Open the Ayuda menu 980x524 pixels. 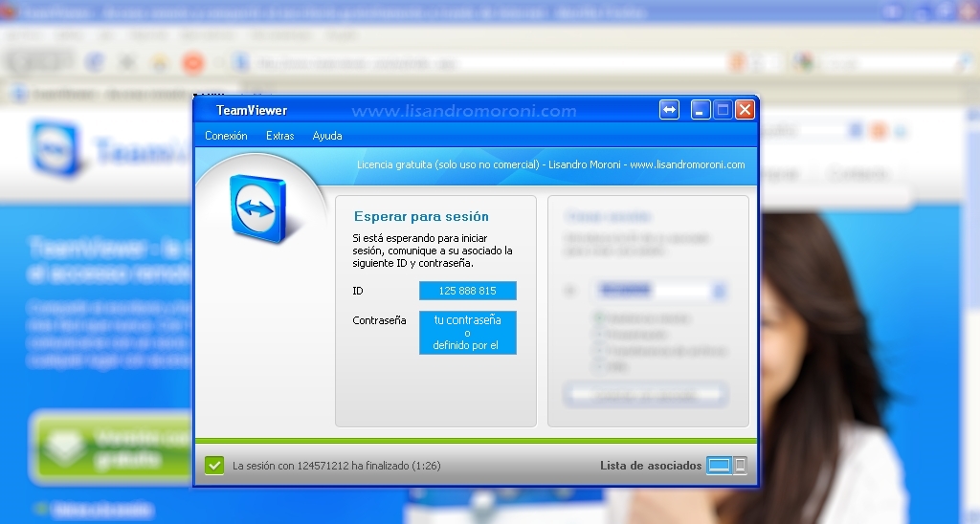[x=327, y=136]
